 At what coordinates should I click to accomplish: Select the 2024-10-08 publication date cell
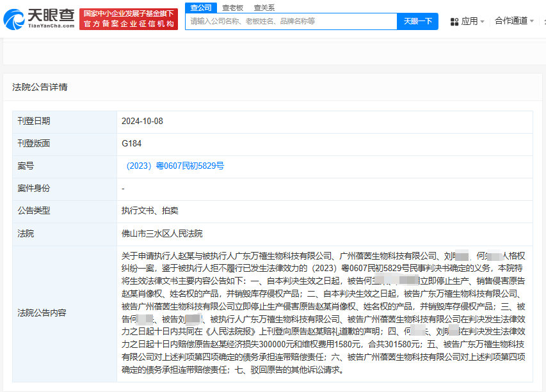[325, 122]
